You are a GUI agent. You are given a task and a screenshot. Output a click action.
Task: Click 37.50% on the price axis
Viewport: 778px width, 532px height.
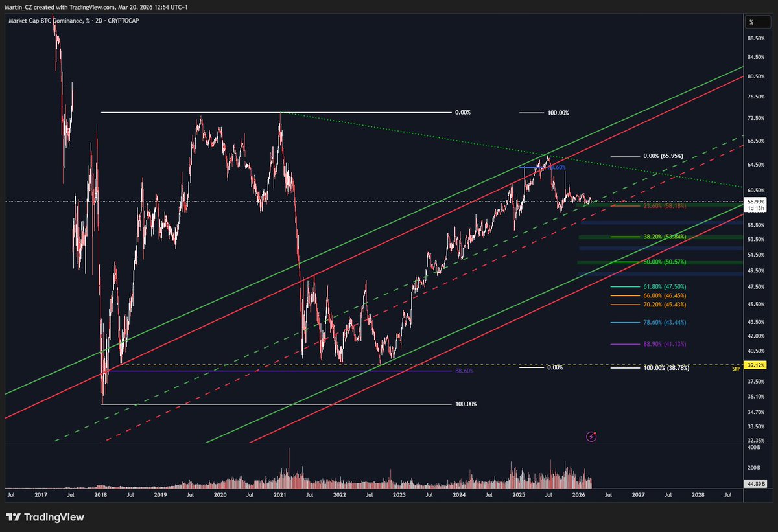click(x=756, y=381)
